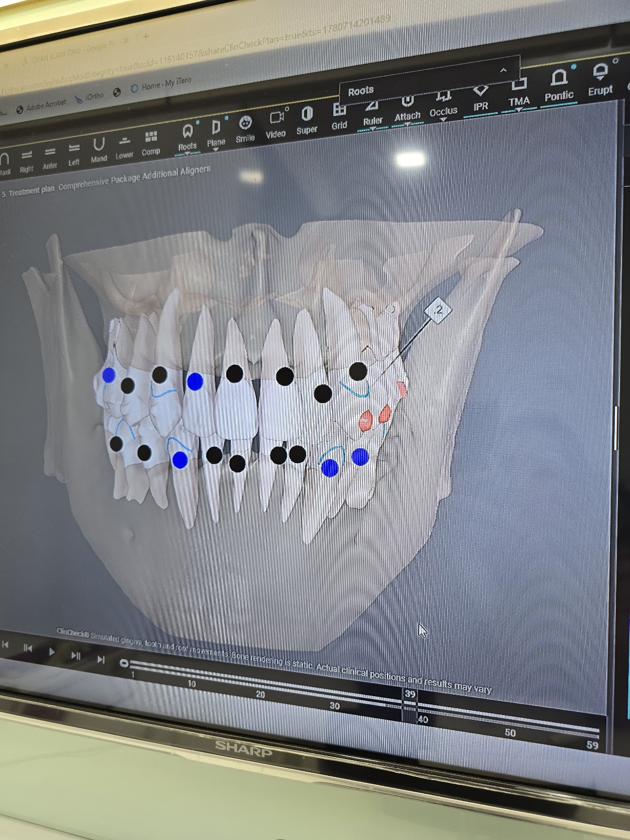Image resolution: width=630 pixels, height=840 pixels.
Task: Expand the Roots tool options arrow
Action: (187, 153)
